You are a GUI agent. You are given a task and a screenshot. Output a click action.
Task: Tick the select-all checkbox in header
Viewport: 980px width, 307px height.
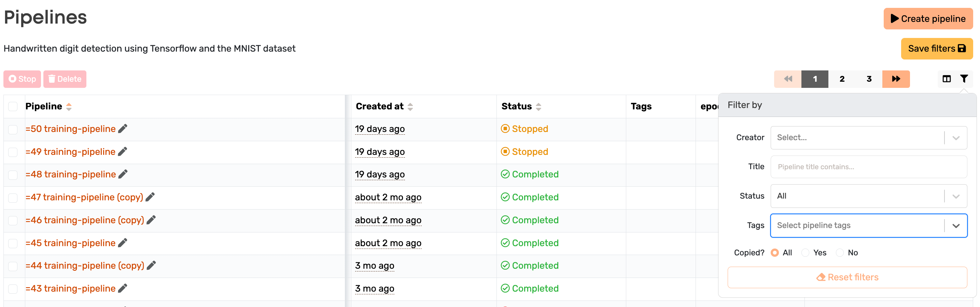tap(13, 106)
